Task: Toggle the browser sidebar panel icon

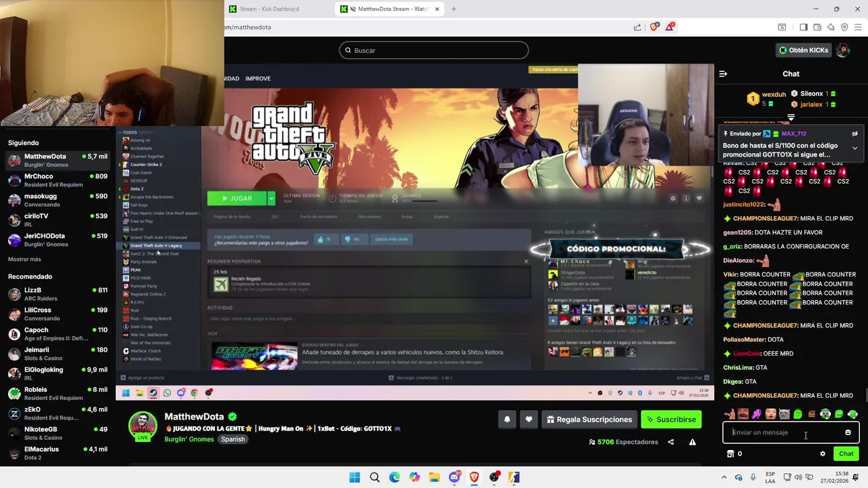Action: click(x=804, y=27)
